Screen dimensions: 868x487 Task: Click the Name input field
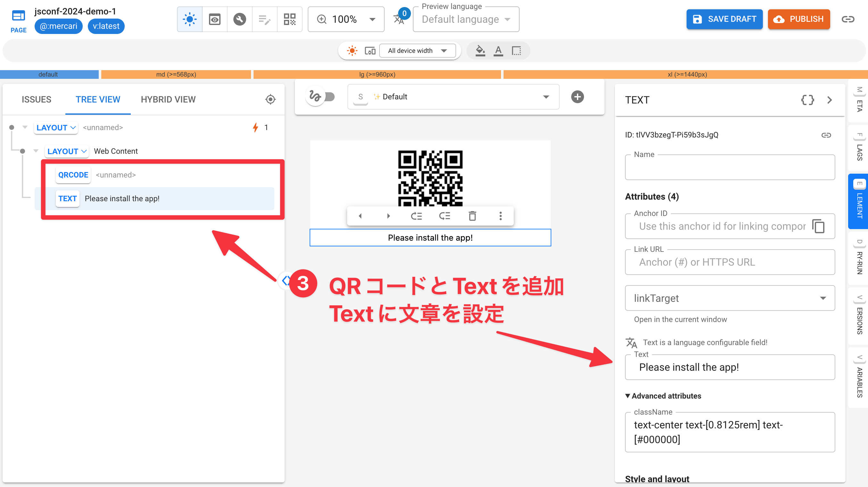(x=730, y=167)
